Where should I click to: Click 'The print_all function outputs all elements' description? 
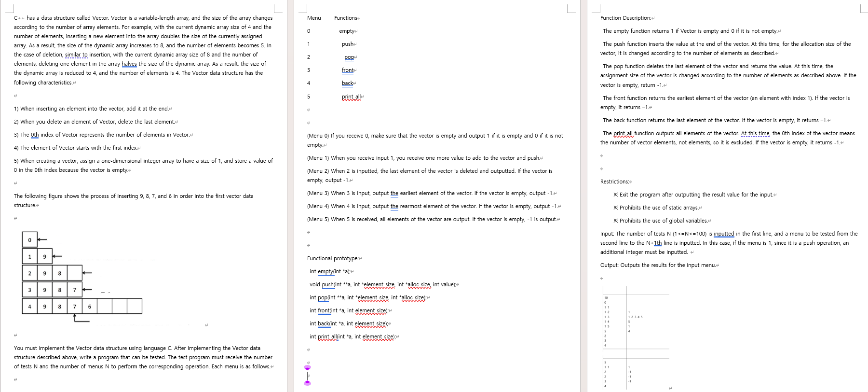(x=728, y=138)
